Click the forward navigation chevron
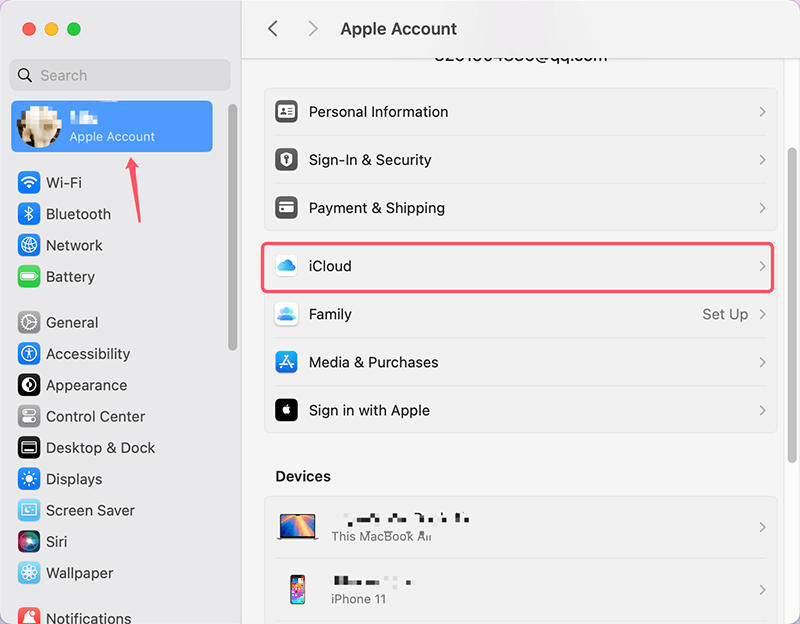This screenshot has width=800, height=624. click(313, 28)
